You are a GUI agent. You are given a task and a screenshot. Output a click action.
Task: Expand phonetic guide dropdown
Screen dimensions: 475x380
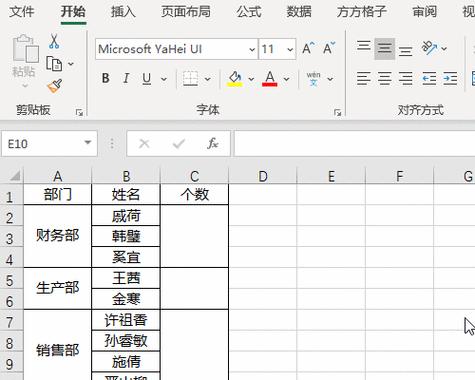[330, 79]
